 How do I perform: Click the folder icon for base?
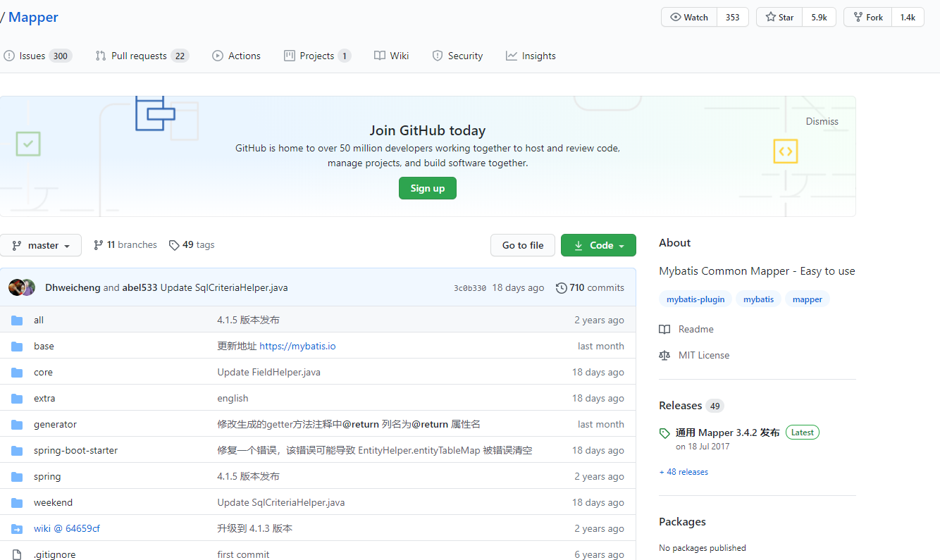coord(17,346)
